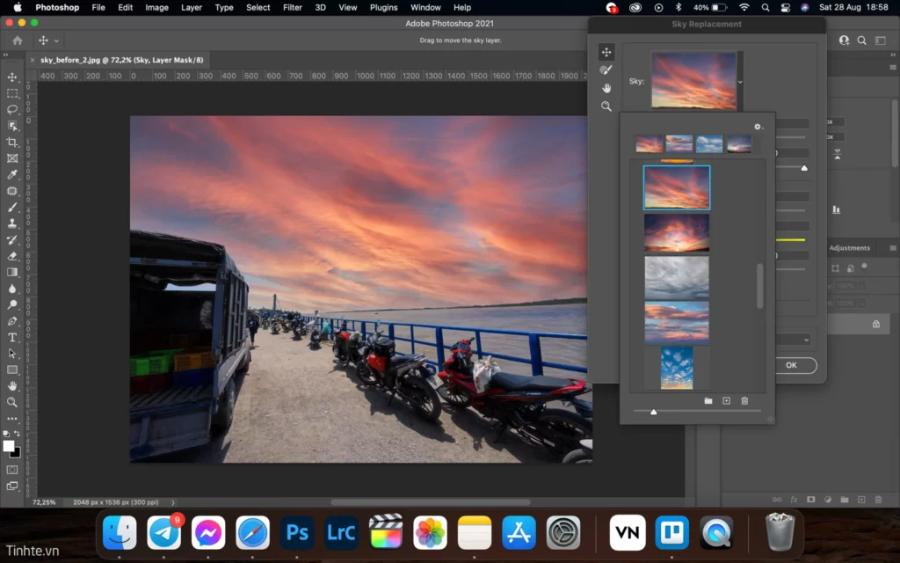Select the Type tool in the toolbar
The image size is (900, 563).
(13, 338)
